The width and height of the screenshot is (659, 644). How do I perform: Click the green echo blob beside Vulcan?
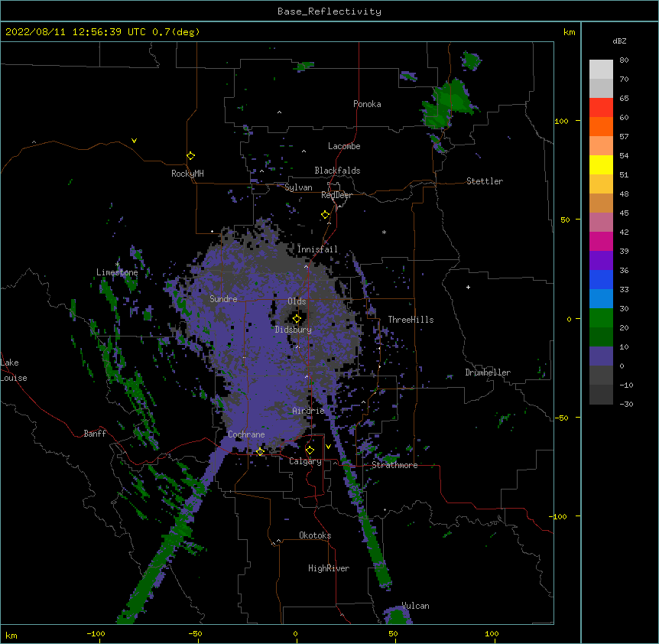[398, 615]
